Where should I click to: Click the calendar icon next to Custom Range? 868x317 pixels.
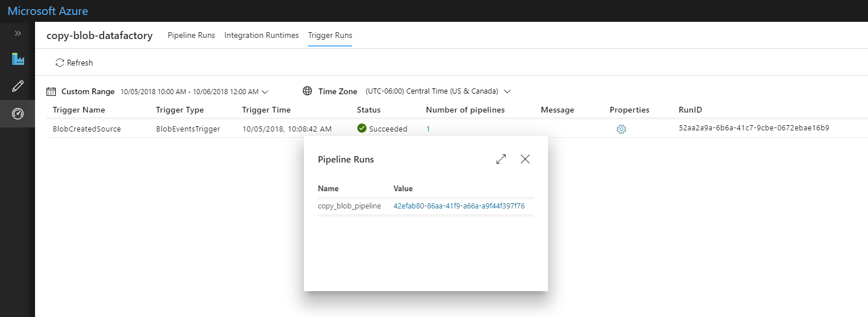click(51, 91)
